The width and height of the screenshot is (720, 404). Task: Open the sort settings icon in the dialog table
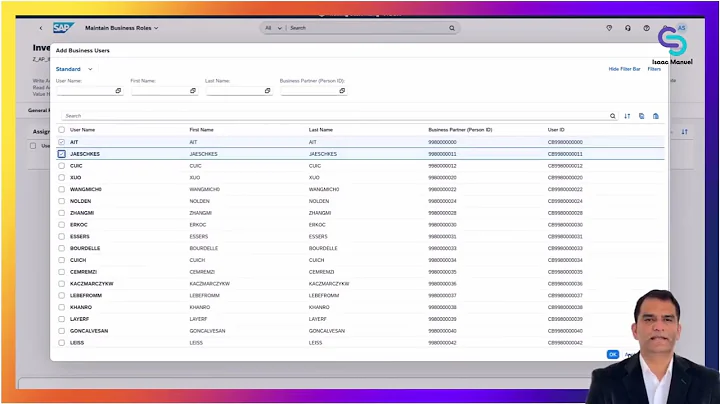pyautogui.click(x=627, y=116)
